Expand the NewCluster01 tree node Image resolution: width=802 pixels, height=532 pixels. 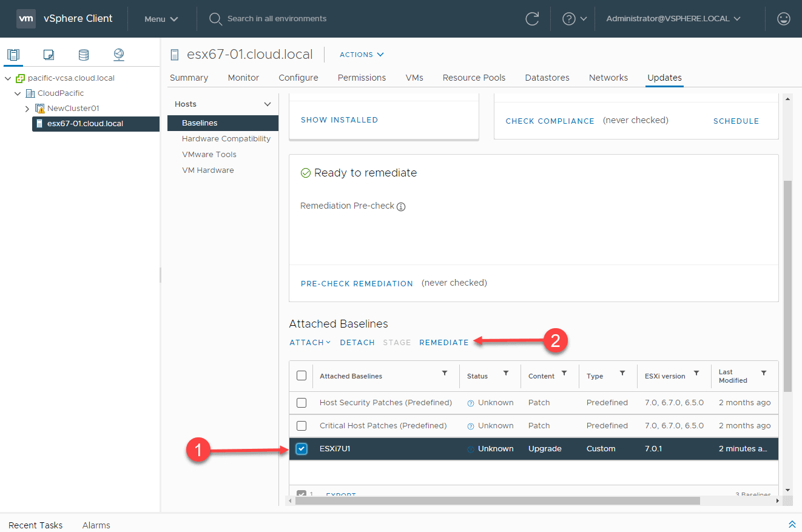[x=27, y=109]
